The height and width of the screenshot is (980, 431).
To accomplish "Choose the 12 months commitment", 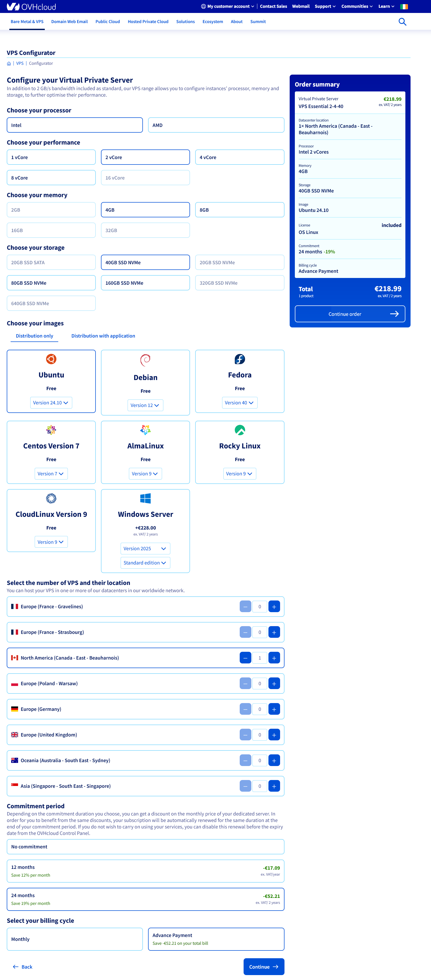I will point(145,871).
